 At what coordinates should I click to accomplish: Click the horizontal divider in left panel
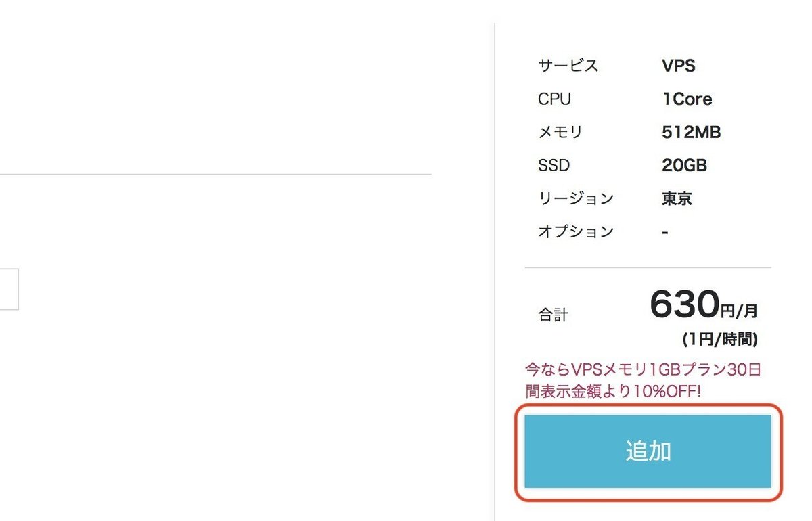(215, 175)
